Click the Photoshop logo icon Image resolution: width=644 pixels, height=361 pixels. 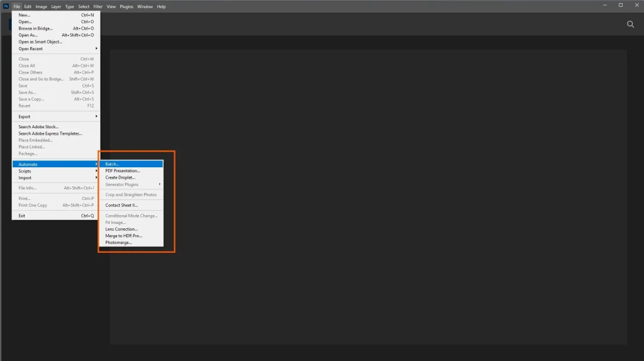(x=6, y=6)
